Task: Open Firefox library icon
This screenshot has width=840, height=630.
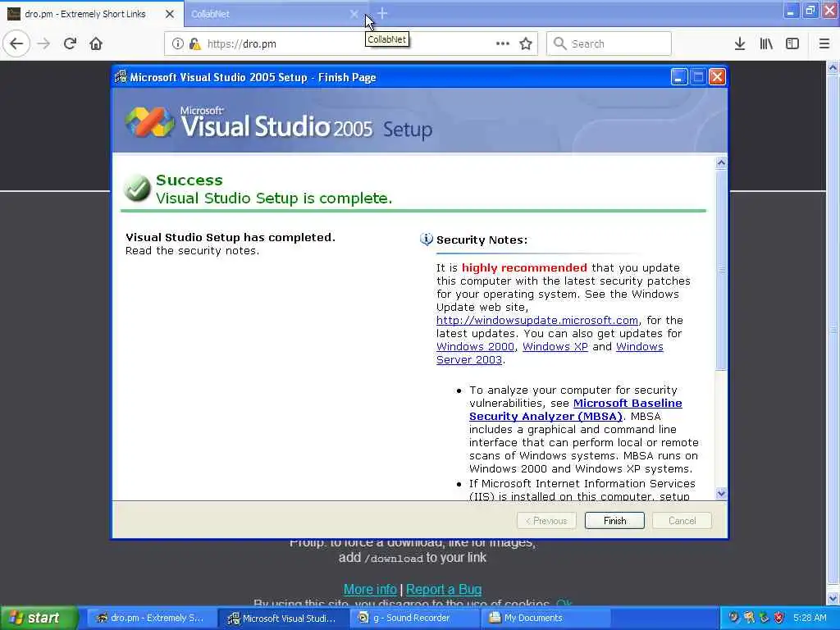Action: [x=766, y=43]
